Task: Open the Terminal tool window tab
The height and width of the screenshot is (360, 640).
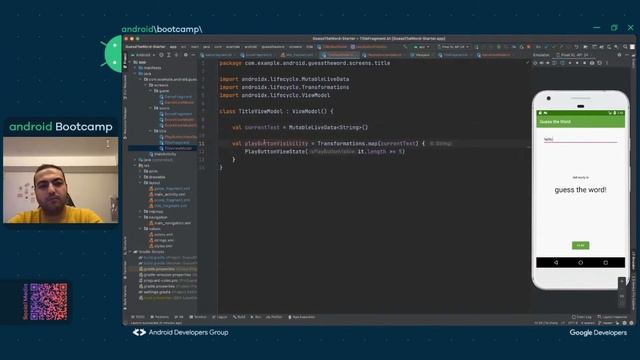Action: (x=198, y=317)
